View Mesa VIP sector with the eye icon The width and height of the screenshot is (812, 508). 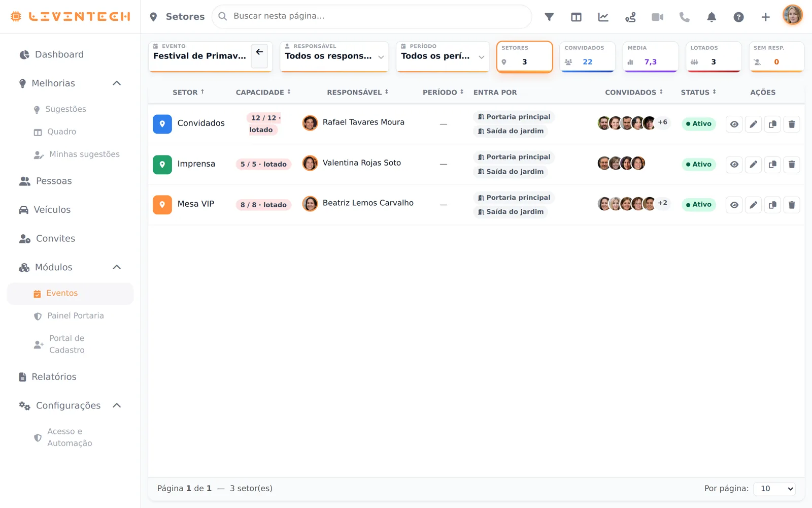734,205
